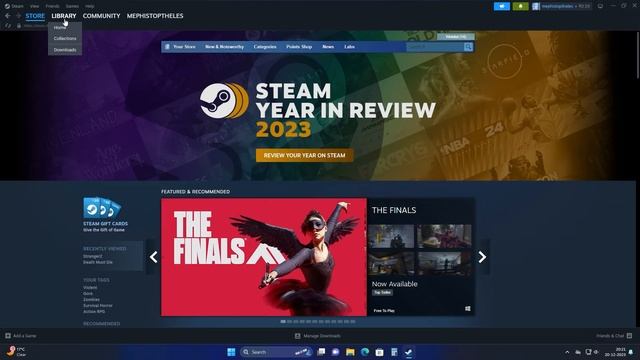
Task: Switch to the STORE tab
Action: click(x=35, y=16)
